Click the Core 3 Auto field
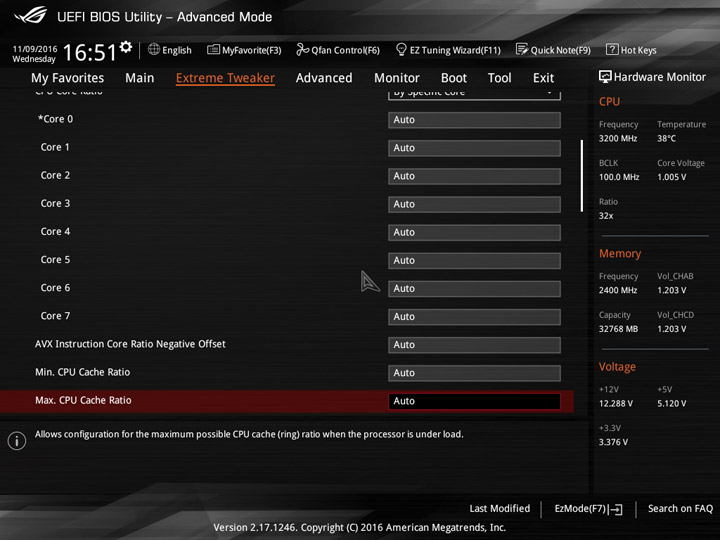Screen dimensions: 720x540 474,204
